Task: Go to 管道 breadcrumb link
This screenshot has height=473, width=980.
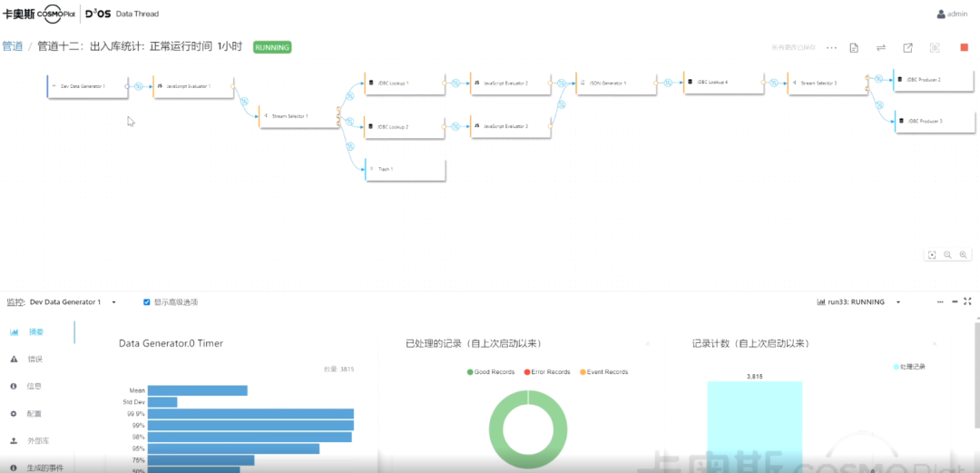Action: 13,46
